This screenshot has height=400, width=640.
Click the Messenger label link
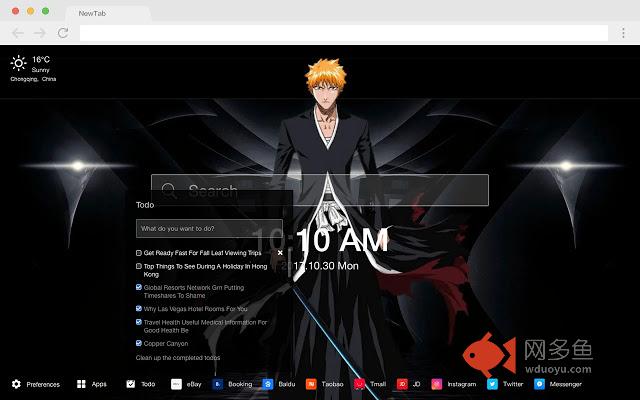click(x=566, y=384)
